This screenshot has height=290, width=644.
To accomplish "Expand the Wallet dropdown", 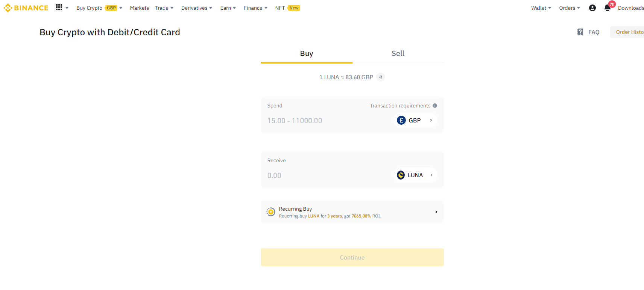I will tap(541, 8).
